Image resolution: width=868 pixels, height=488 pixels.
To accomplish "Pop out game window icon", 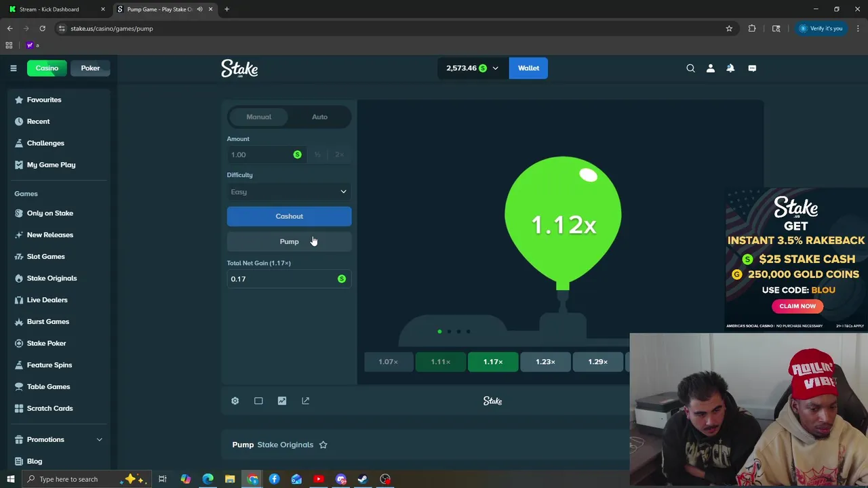I will tap(305, 401).
